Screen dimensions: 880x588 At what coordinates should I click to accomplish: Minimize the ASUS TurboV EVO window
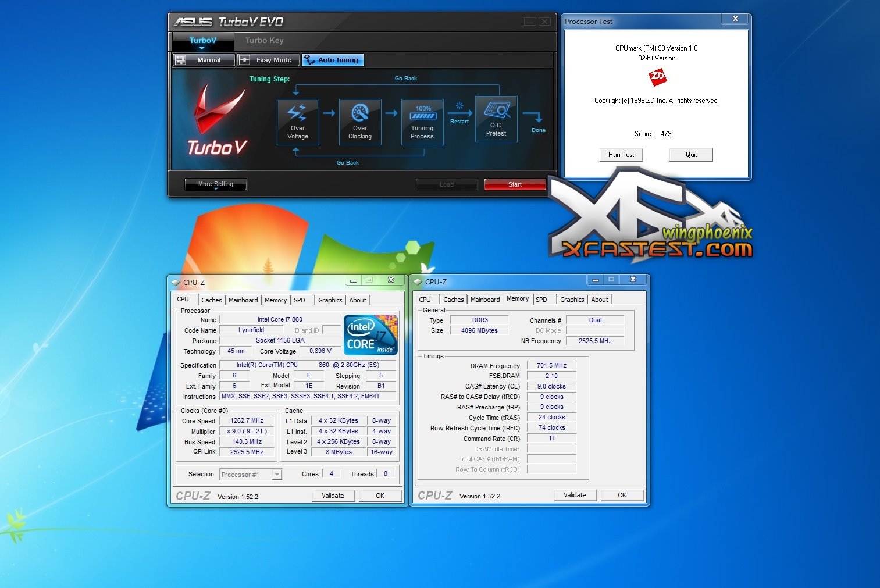coord(530,22)
